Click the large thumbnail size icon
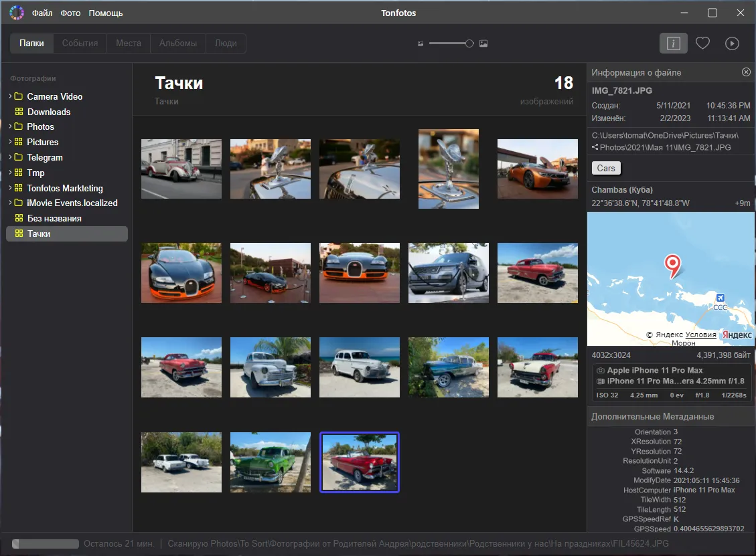756x556 pixels. tap(483, 43)
